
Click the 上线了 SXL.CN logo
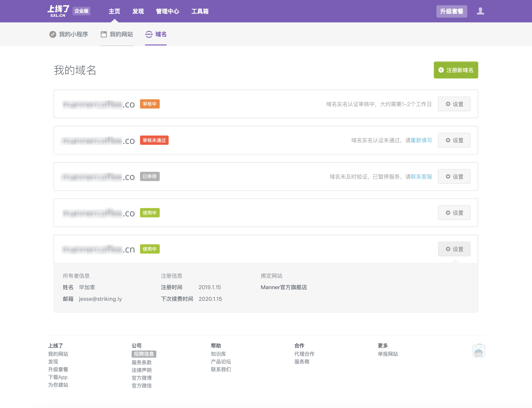58,11
